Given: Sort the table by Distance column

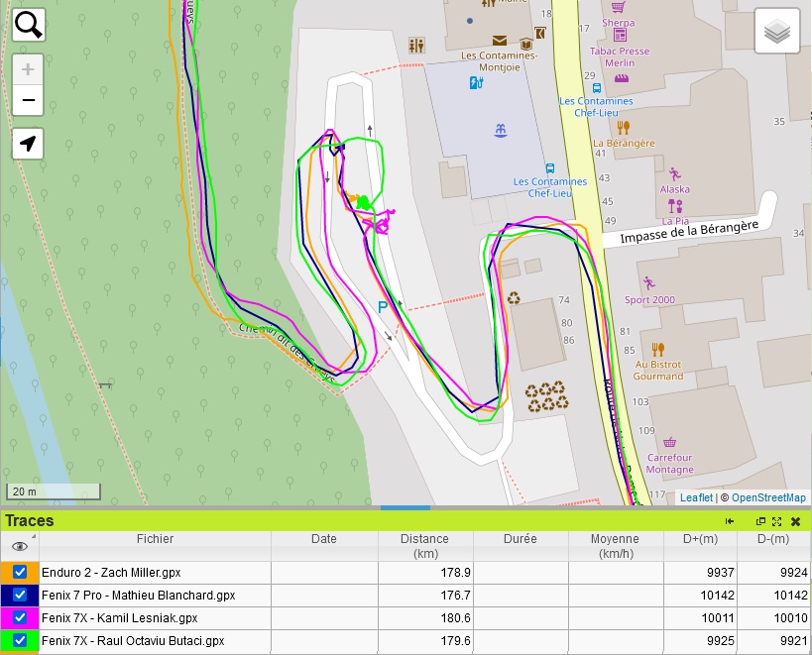Looking at the screenshot, I should point(424,546).
